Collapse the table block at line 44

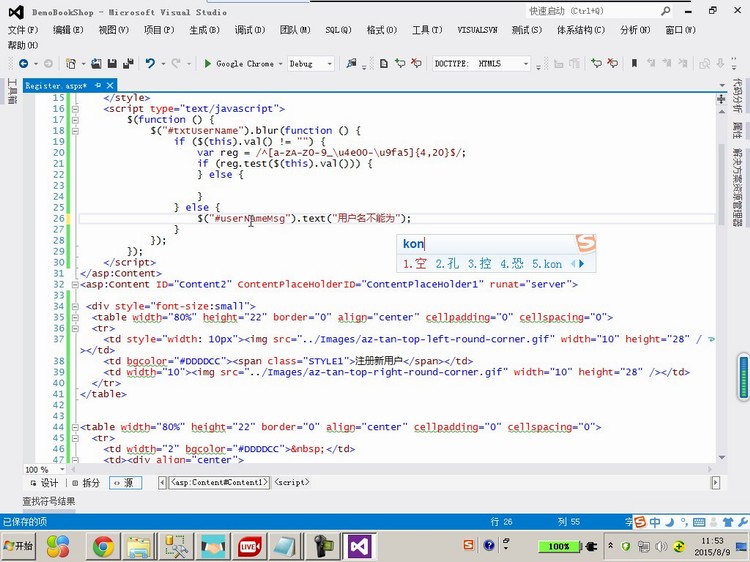[x=75, y=427]
